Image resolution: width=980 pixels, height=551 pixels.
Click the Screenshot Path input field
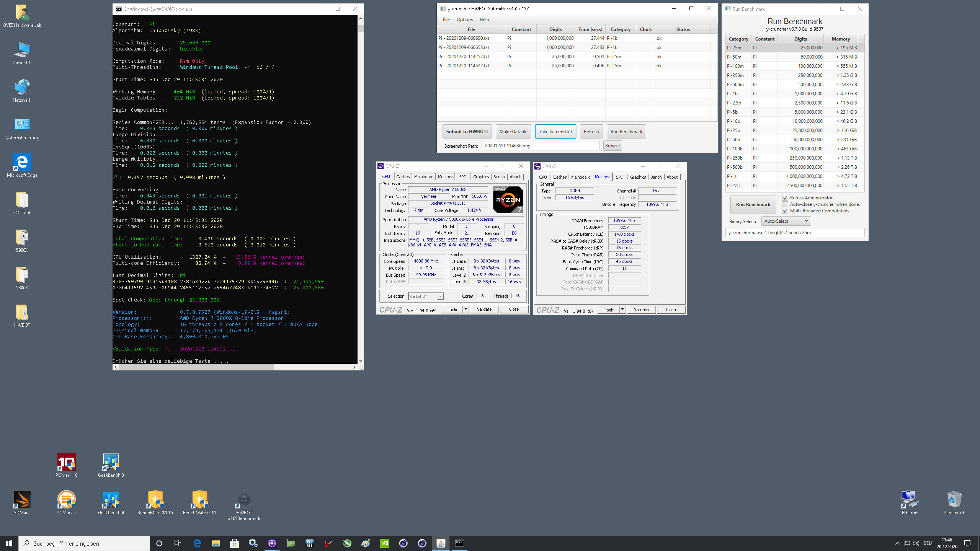coord(540,146)
